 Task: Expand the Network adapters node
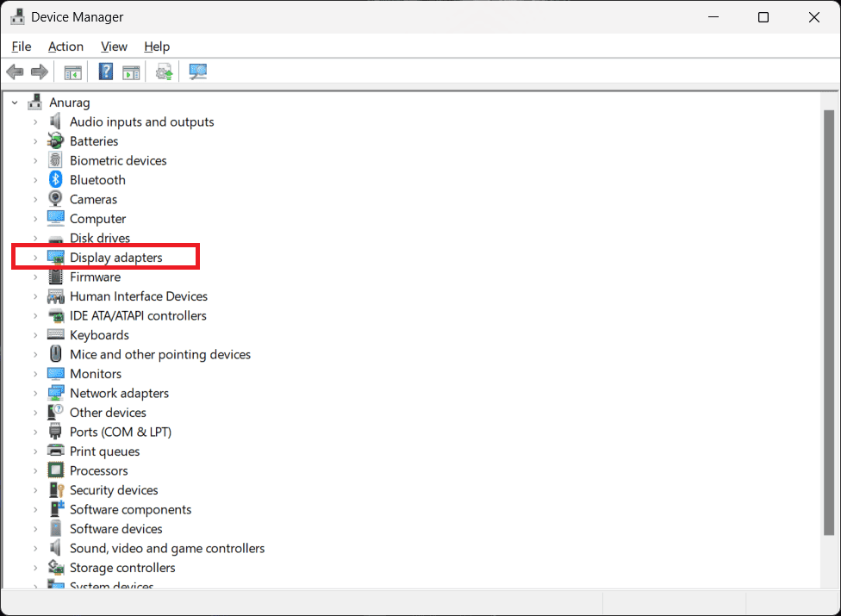tap(35, 393)
